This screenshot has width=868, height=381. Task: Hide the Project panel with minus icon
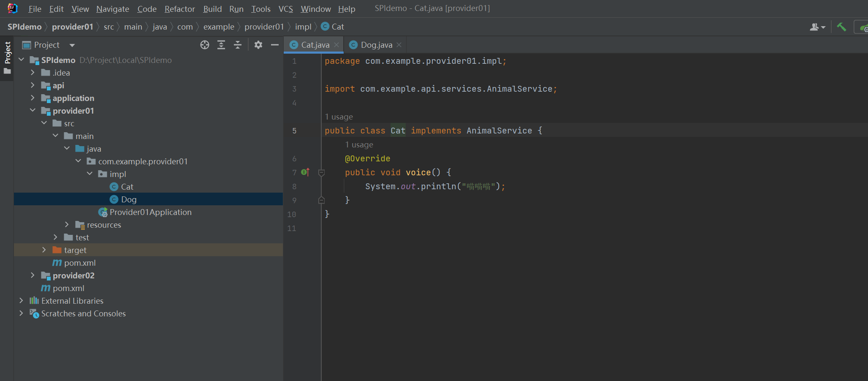(275, 45)
